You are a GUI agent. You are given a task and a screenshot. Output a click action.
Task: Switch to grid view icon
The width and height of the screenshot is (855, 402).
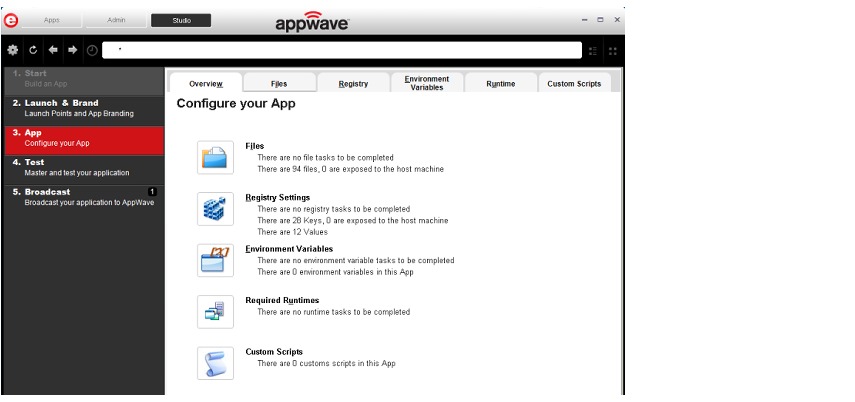(613, 51)
